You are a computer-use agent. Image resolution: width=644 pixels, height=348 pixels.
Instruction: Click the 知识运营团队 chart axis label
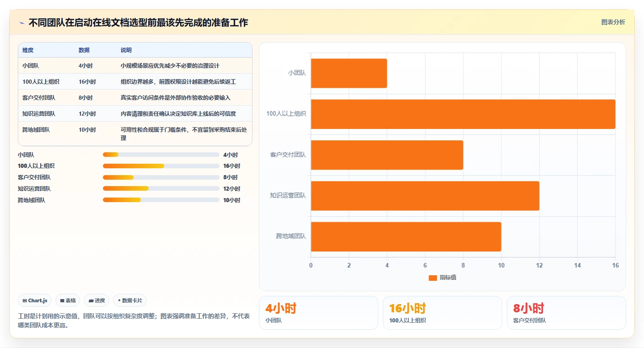(x=288, y=195)
